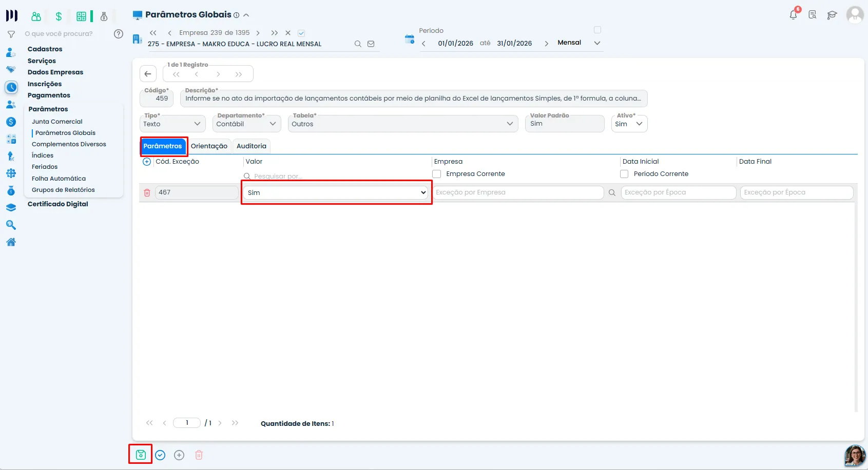Open the Departamento dropdown
868x470 pixels.
pos(247,124)
